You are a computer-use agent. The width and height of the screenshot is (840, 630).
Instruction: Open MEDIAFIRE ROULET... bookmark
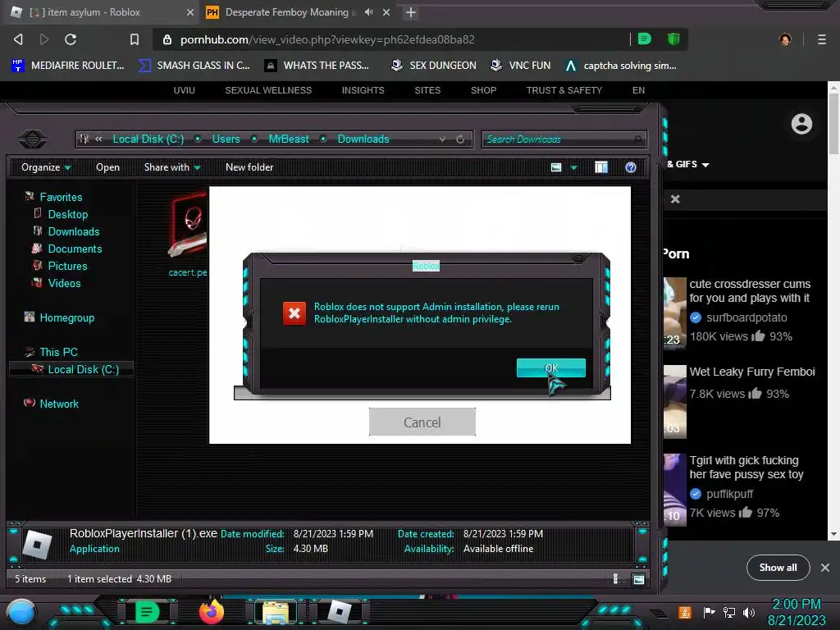(x=68, y=66)
